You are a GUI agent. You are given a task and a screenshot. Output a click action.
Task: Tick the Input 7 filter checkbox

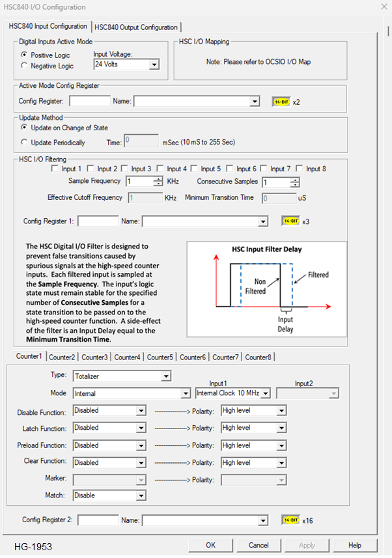point(264,169)
